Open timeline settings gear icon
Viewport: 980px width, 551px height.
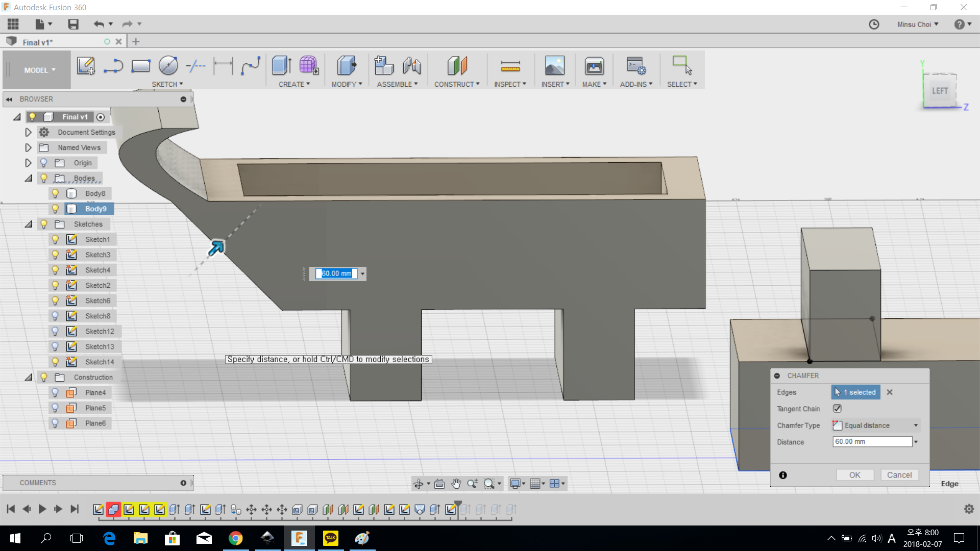[x=969, y=509]
